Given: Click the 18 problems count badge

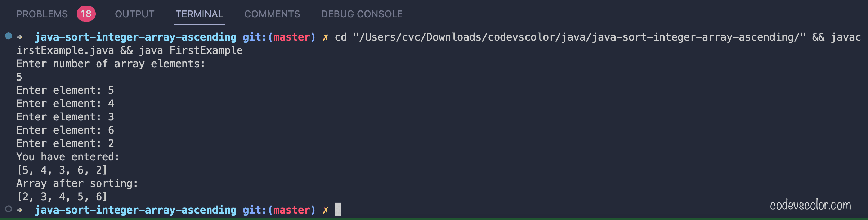Looking at the screenshot, I should (86, 14).
